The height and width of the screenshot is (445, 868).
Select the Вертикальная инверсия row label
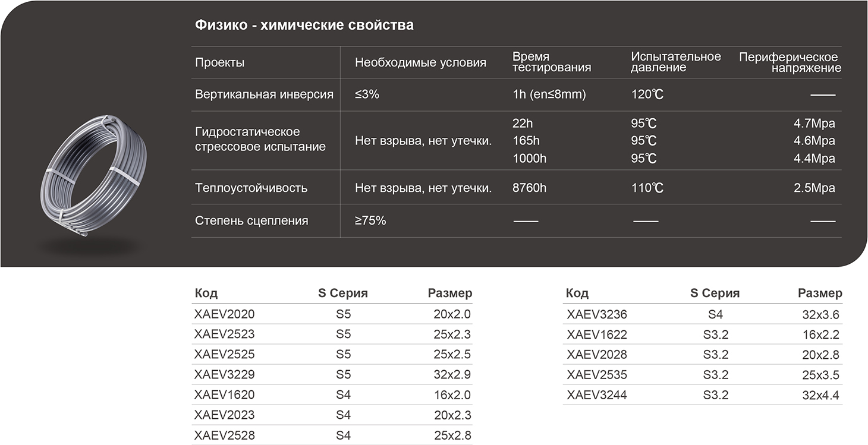pos(264,94)
